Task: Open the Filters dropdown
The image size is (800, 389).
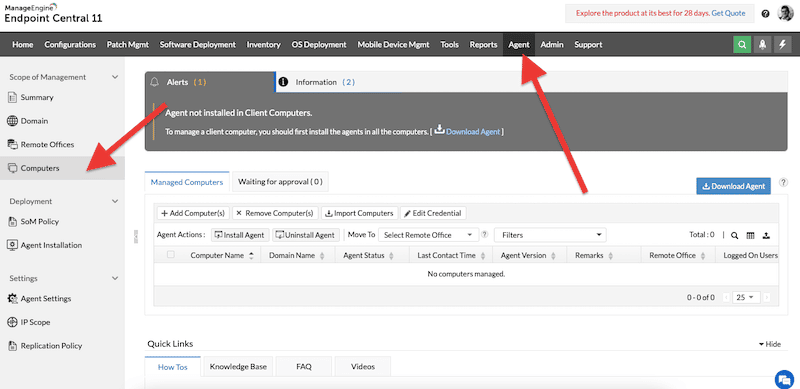Action: click(551, 235)
